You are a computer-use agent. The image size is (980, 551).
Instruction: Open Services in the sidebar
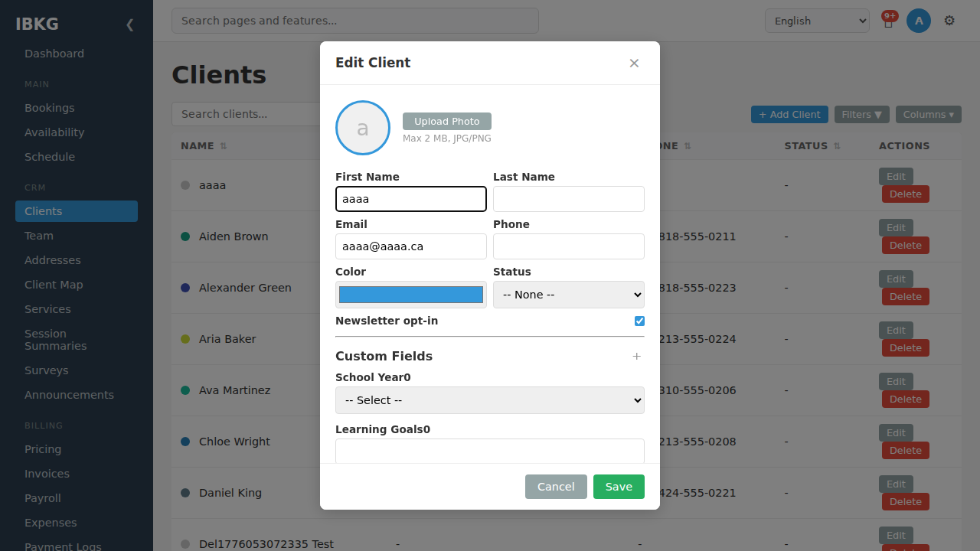click(x=77, y=309)
